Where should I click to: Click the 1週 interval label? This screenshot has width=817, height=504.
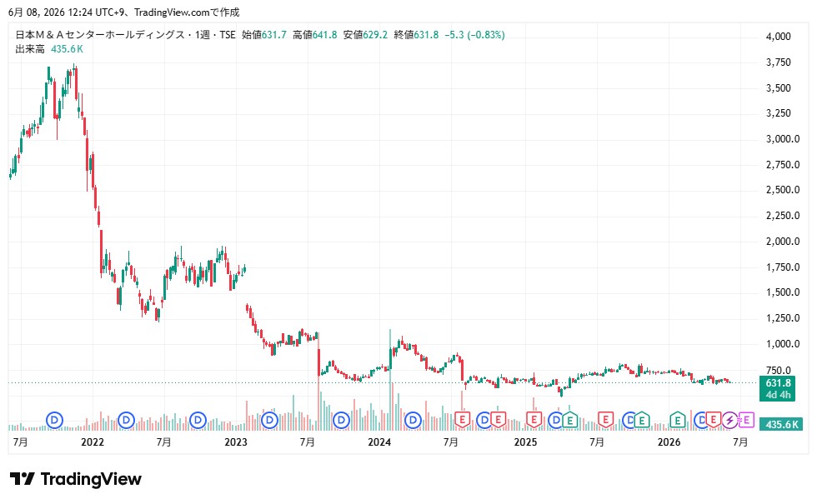tap(202, 35)
